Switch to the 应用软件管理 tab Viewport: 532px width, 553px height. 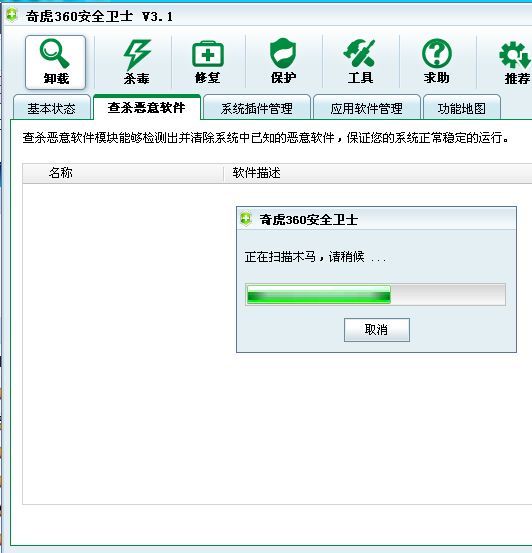coord(367,108)
